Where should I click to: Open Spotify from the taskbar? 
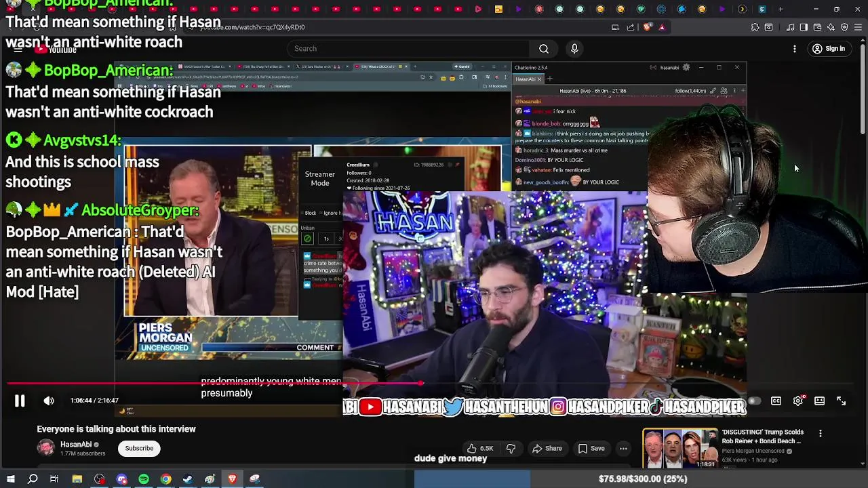[x=144, y=479]
